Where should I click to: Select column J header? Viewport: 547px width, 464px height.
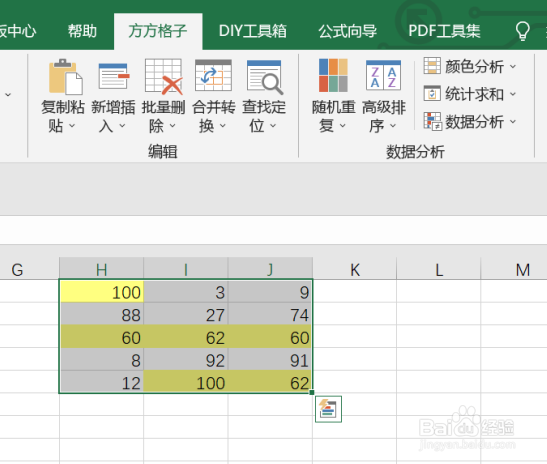pos(270,269)
